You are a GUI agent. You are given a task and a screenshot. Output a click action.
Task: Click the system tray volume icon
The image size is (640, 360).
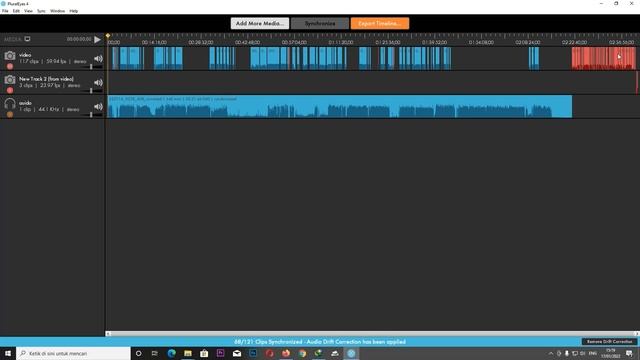(582, 353)
